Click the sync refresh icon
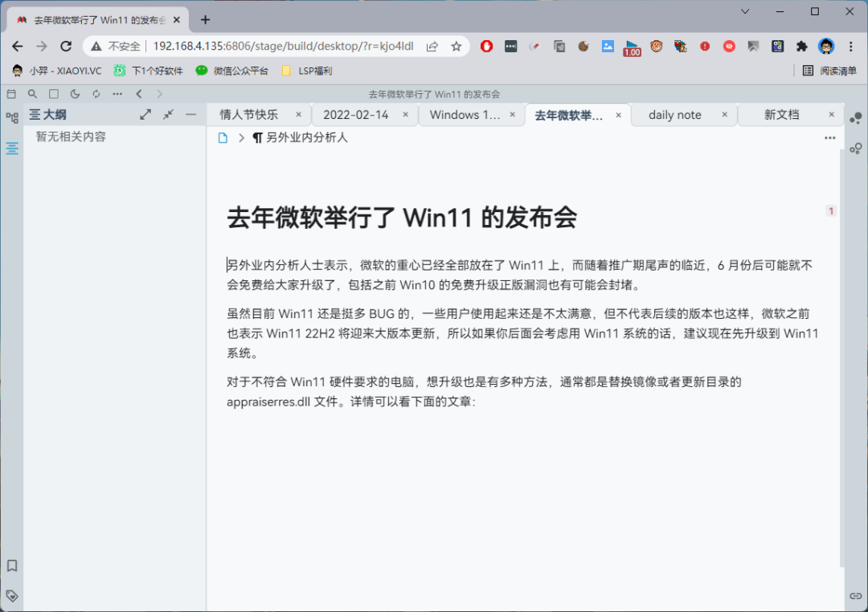Screen dimensions: 868x612 point(96,94)
